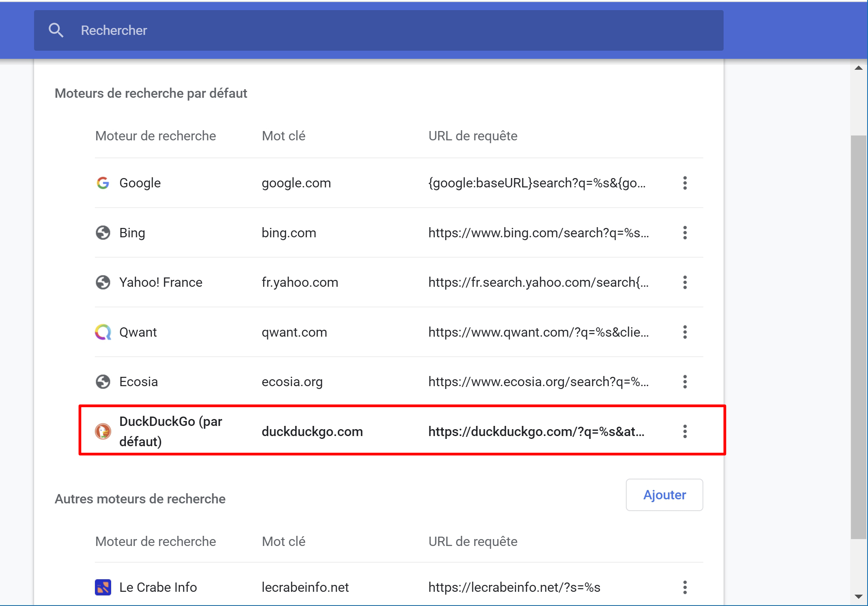Click inside the Rechercher search field
Image resolution: width=868 pixels, height=606 pixels.
coord(379,30)
